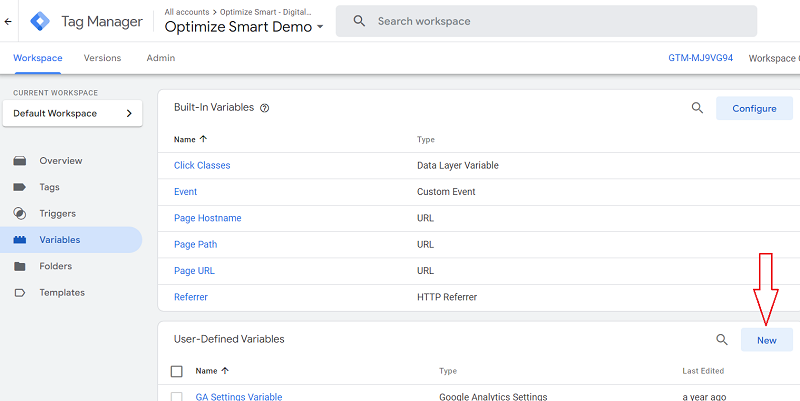The height and width of the screenshot is (401, 800).
Task: Click the Configure button
Action: coord(755,108)
